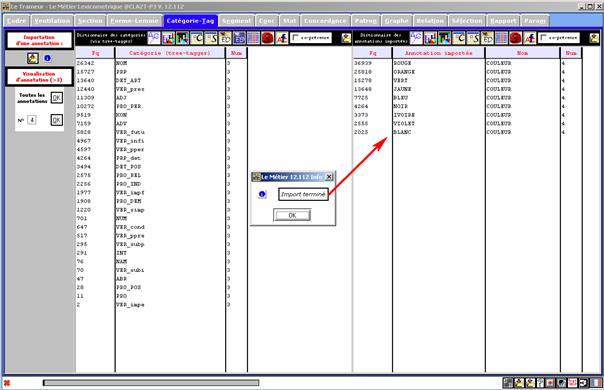
Task: Click the bar chart icon in category toolbar
Action: (168, 38)
